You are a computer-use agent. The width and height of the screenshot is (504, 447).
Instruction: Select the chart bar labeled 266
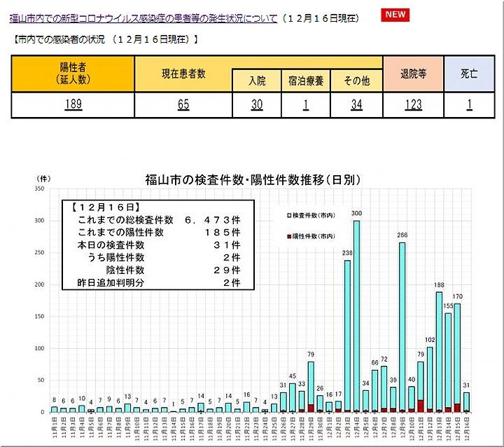pyautogui.click(x=402, y=328)
